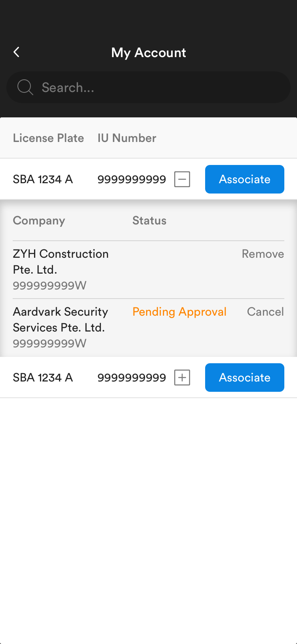The width and height of the screenshot is (297, 644).
Task: Click the Pending Approval status label
Action: point(179,312)
